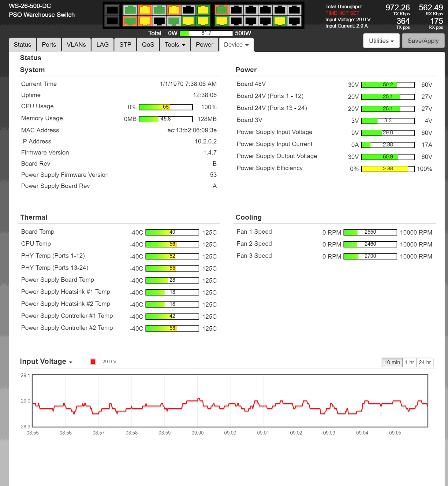Set chart time range to 1 hr

tap(409, 362)
